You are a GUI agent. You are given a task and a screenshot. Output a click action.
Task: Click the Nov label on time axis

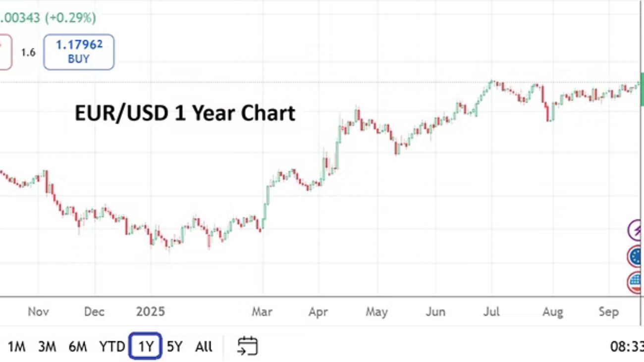click(38, 312)
